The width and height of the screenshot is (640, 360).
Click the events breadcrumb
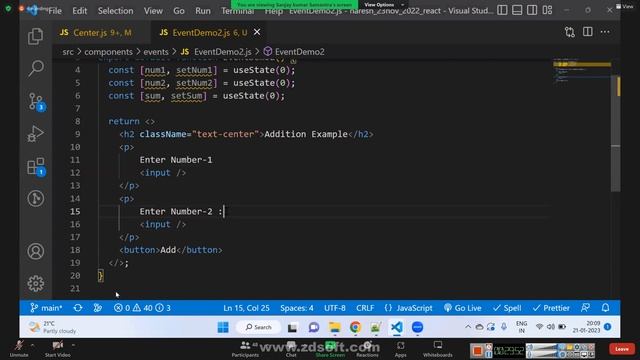pos(156,52)
